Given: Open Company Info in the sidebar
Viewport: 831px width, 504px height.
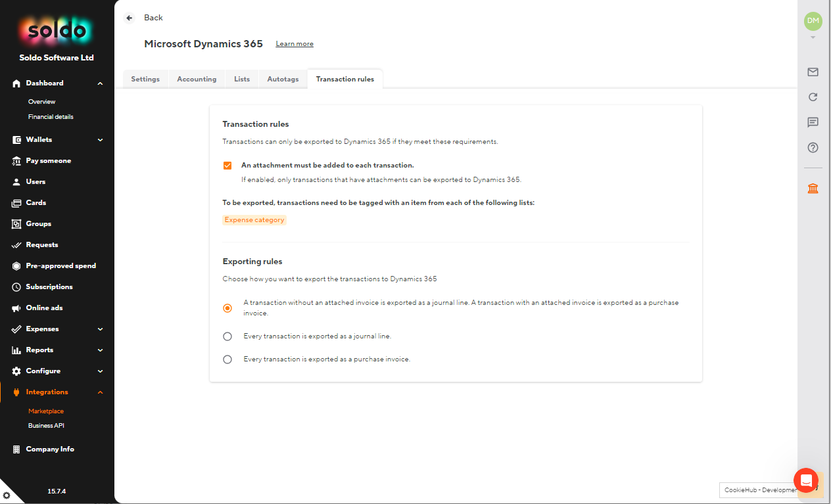Looking at the screenshot, I should [50, 449].
